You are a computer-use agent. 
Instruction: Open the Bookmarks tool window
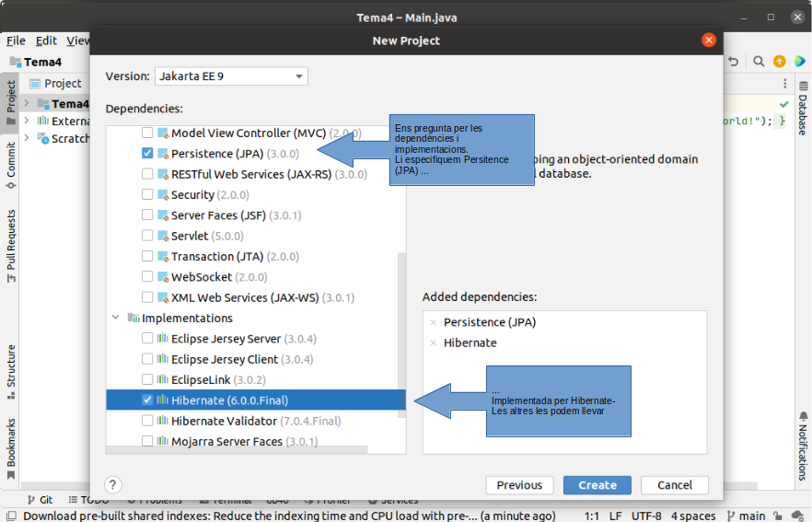coord(10,448)
